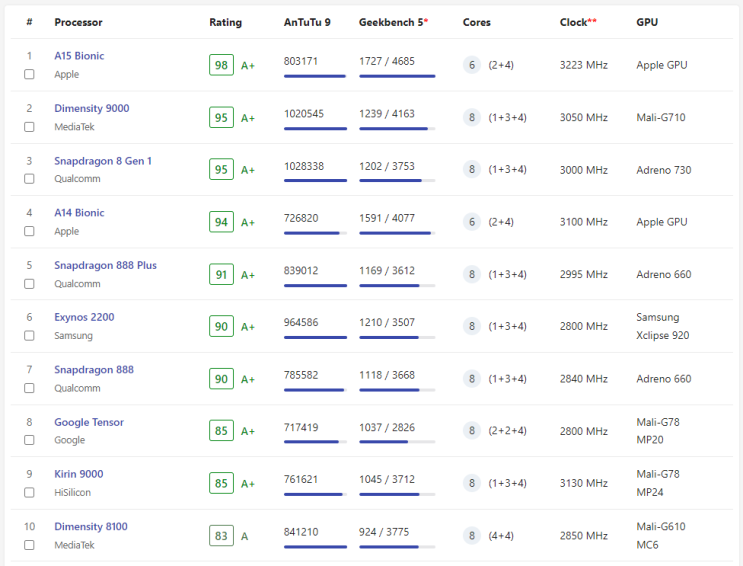
Task: Click the 6 cores badge for A15 Bionic
Action: tap(472, 65)
